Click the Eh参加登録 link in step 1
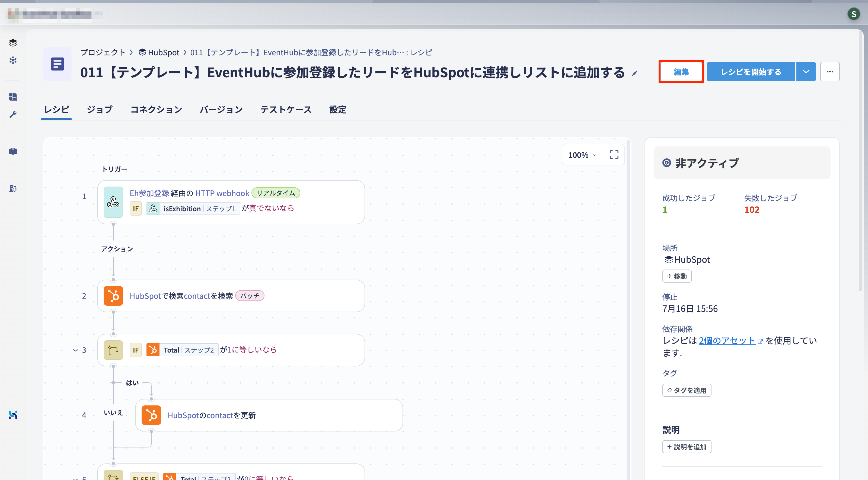Viewport: 868px width, 480px height. (149, 193)
